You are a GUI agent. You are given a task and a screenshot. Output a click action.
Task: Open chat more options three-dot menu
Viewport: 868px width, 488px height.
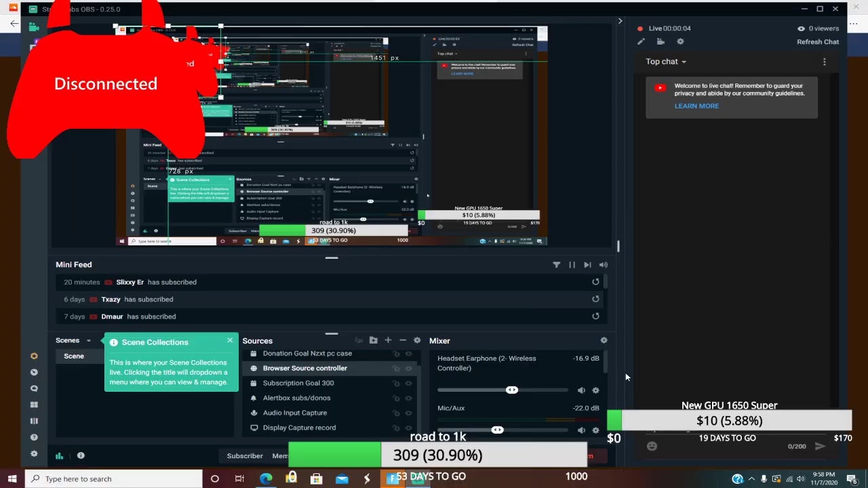[825, 62]
